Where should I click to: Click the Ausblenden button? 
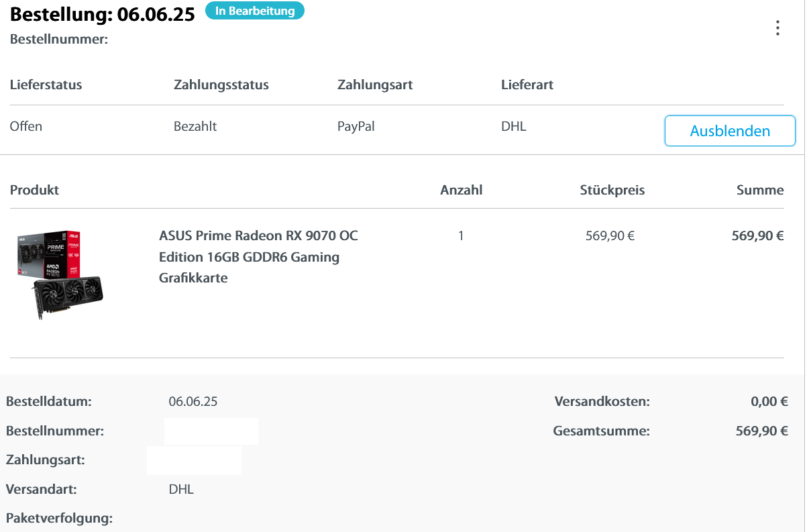click(730, 131)
